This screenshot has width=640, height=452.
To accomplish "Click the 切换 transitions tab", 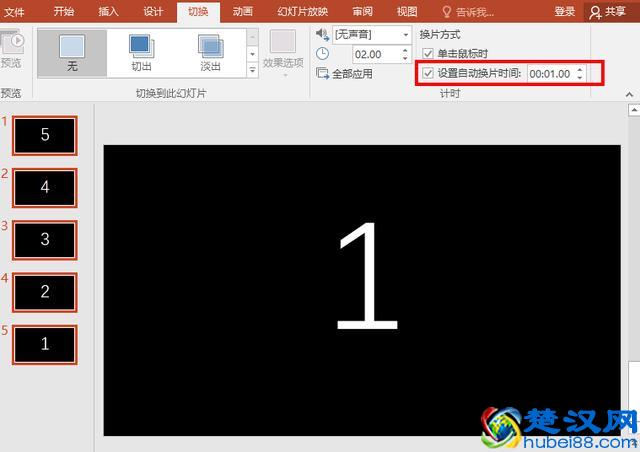I will 198,12.
